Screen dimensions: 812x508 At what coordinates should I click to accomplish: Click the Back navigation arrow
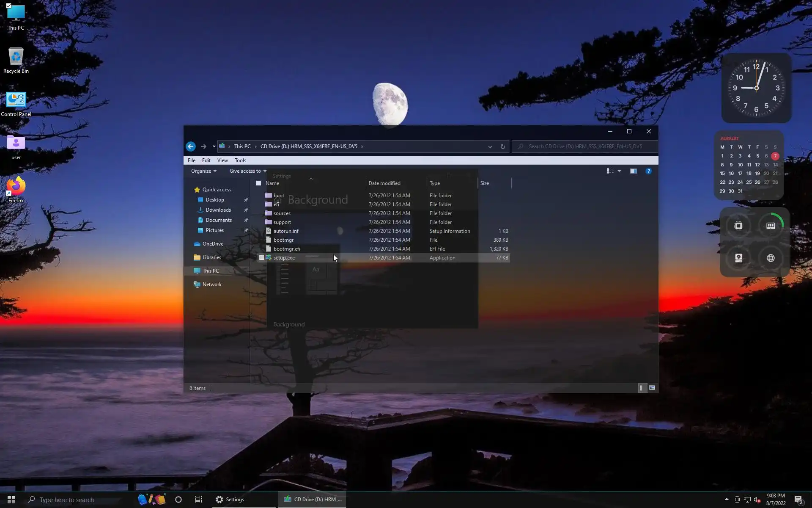coord(190,146)
